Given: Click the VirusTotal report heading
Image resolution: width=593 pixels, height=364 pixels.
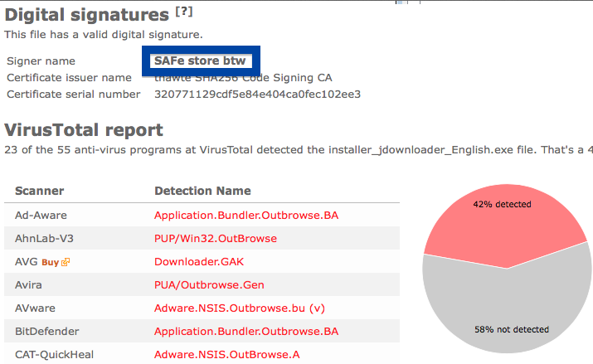Looking at the screenshot, I should [84, 130].
